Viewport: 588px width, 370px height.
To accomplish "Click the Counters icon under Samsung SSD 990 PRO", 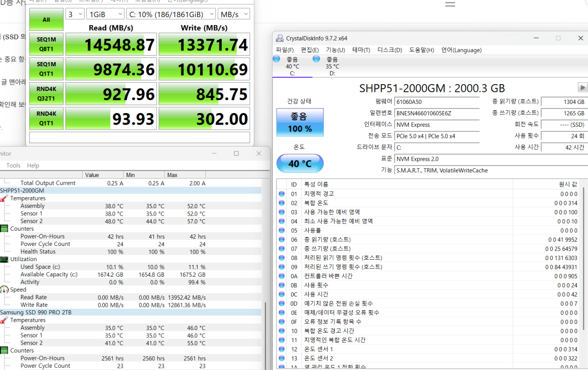I will [x=4, y=350].
